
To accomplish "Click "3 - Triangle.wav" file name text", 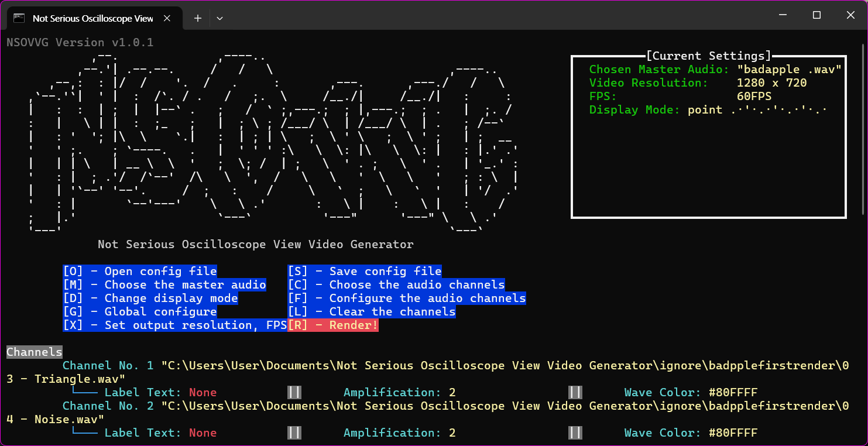I will (66, 379).
